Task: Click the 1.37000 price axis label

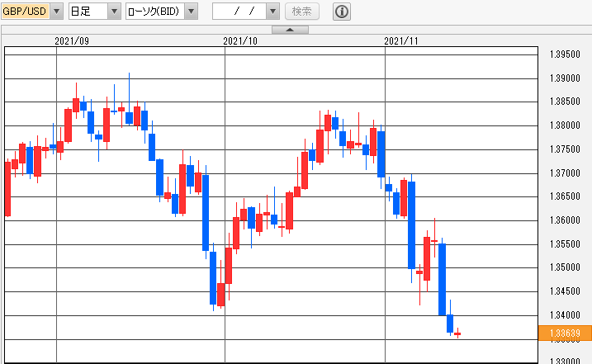Action: click(565, 173)
